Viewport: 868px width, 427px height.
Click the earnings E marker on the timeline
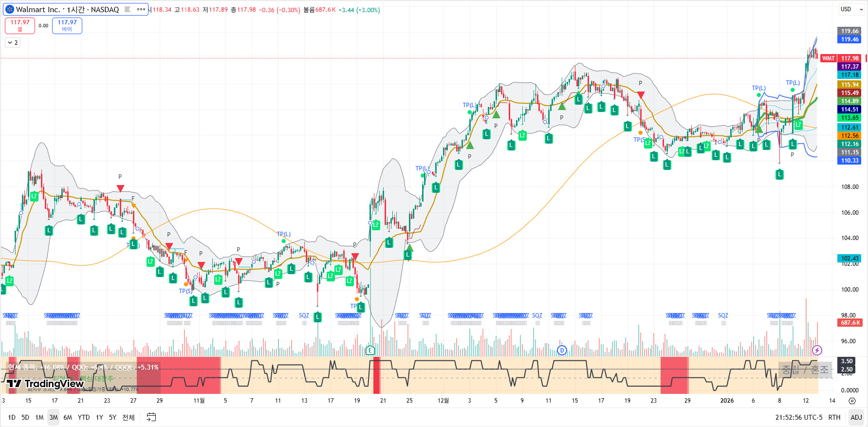370,350
